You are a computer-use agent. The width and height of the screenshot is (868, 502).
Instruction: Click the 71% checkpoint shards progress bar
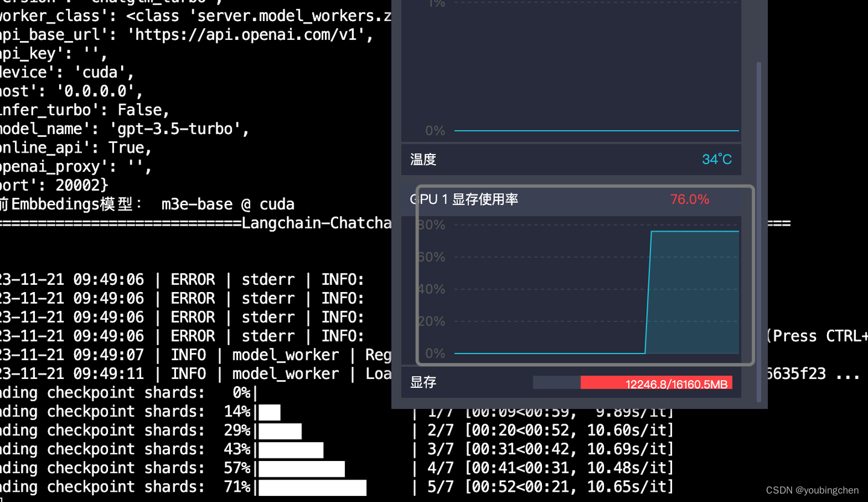click(x=312, y=487)
